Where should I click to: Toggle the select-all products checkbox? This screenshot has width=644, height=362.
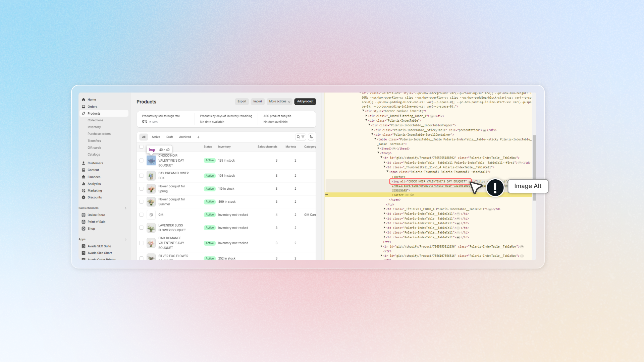tap(141, 147)
